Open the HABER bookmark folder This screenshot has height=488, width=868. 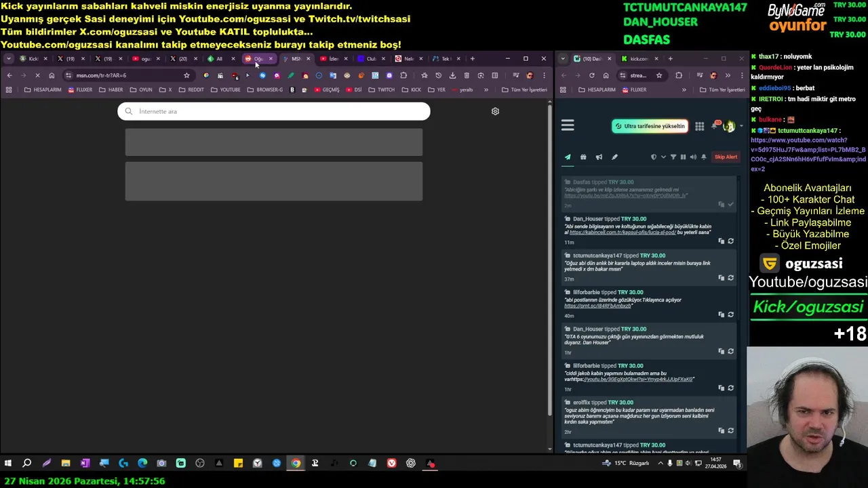click(111, 89)
